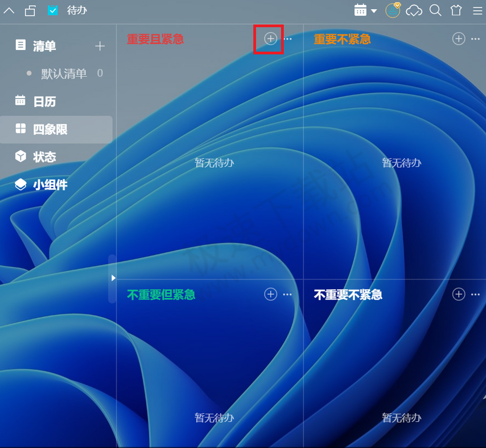Open more options for 重要不紧急 quadrant
This screenshot has height=448, width=486.
point(475,39)
